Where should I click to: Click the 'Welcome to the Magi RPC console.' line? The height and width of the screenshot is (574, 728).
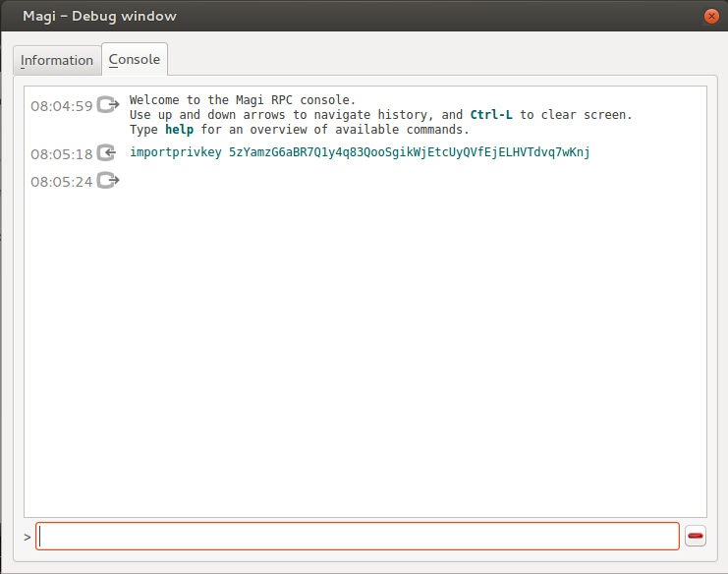click(x=243, y=100)
